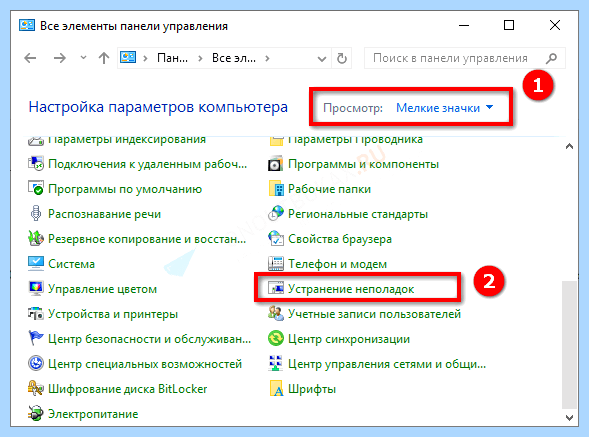Open 'Подключения к удаленным рабоч...' icon
Viewport: 589px width, 437px height.
pos(36,164)
